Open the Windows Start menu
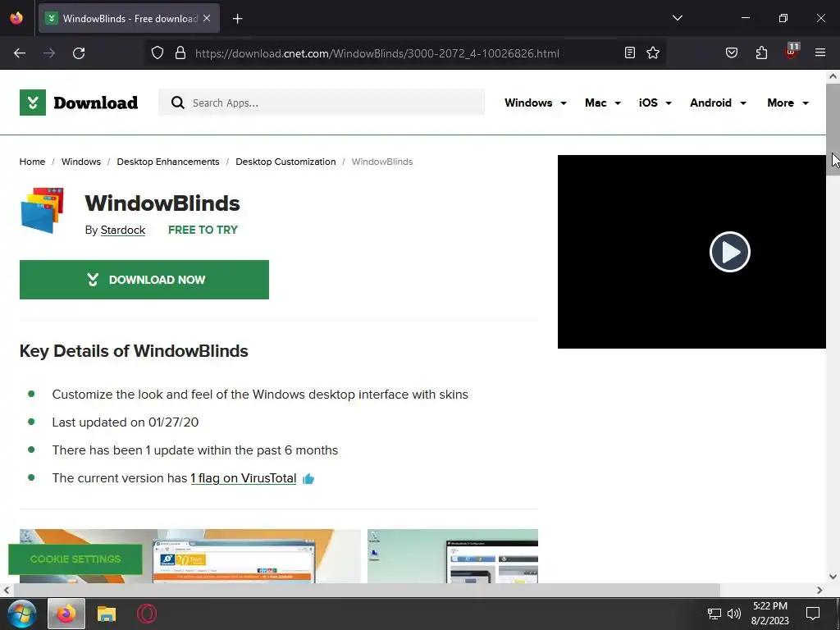This screenshot has width=840, height=630. [x=22, y=614]
